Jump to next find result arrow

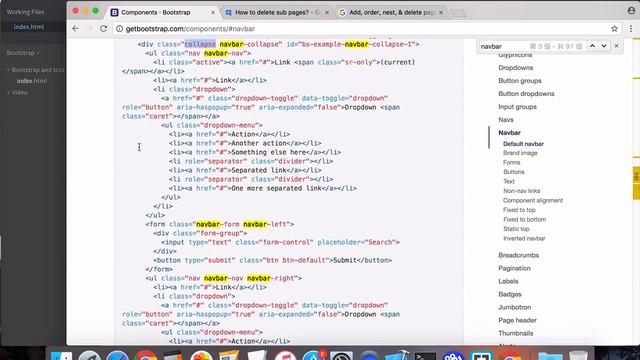(x=604, y=46)
